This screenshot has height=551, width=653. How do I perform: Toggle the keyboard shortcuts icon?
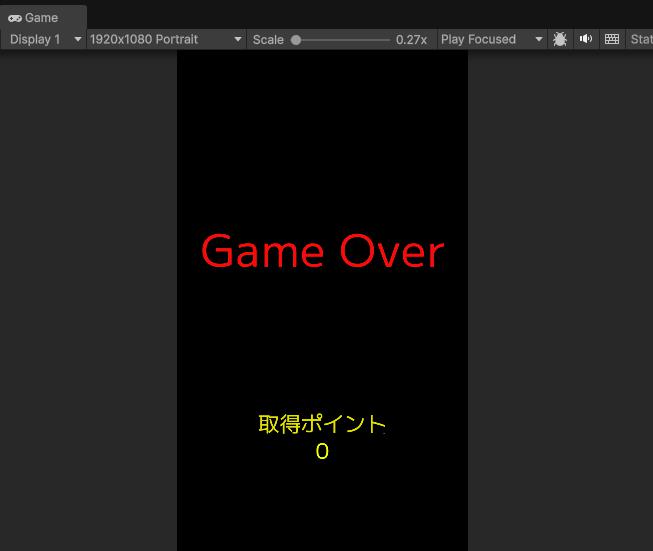tap(612, 39)
